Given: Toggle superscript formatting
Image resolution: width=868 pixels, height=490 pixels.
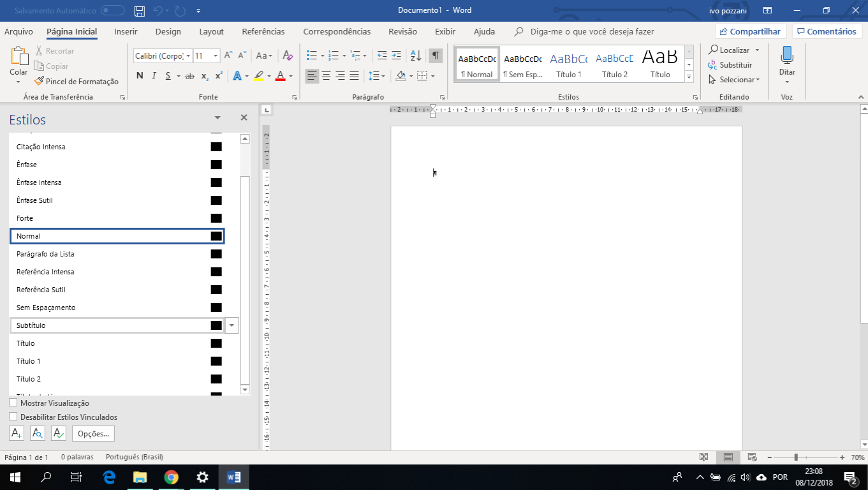Looking at the screenshot, I should pos(218,76).
